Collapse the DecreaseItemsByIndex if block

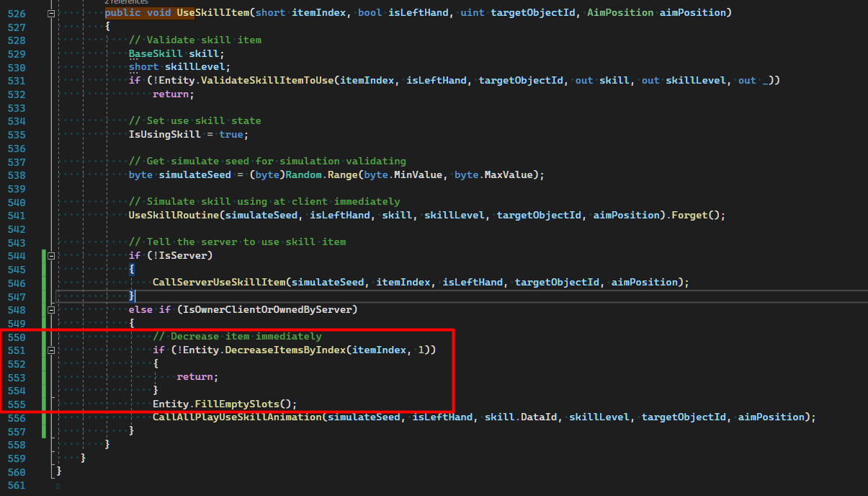pyautogui.click(x=50, y=350)
